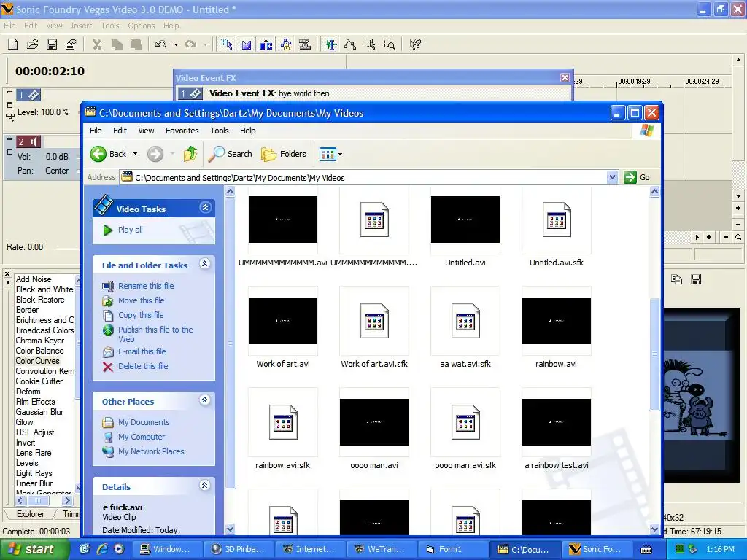The image size is (747, 560).
Task: Select the oooo man.avi thumbnail
Action: pyautogui.click(x=374, y=422)
